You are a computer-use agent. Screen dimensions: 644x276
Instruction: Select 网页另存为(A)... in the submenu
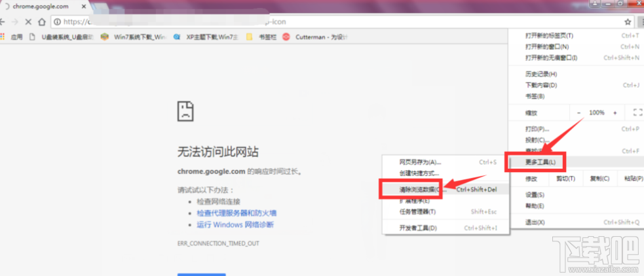445,162
